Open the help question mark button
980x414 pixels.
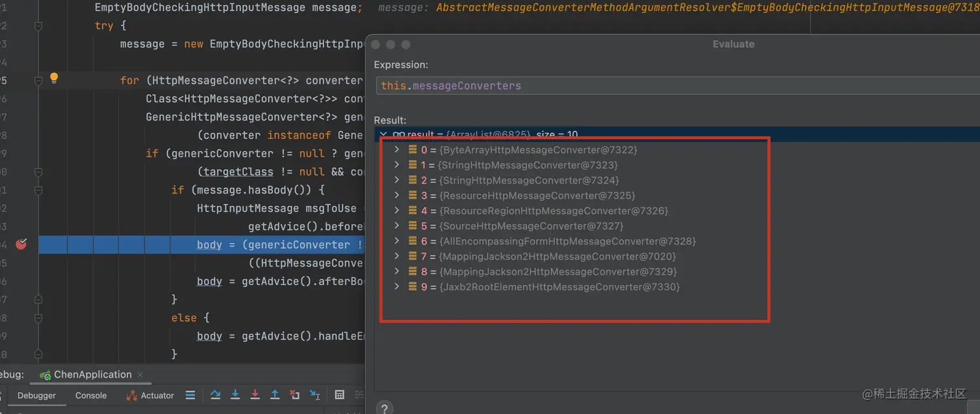384,408
